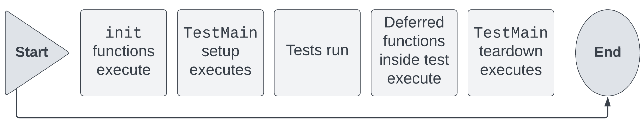The width and height of the screenshot is (644, 129).
Task: Click "TestMain" text in the setup box
Action: pyautogui.click(x=220, y=33)
